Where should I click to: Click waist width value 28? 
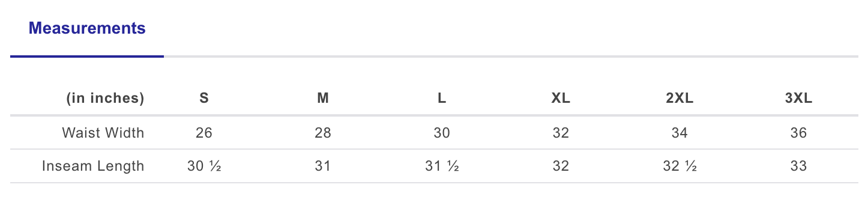point(323,133)
